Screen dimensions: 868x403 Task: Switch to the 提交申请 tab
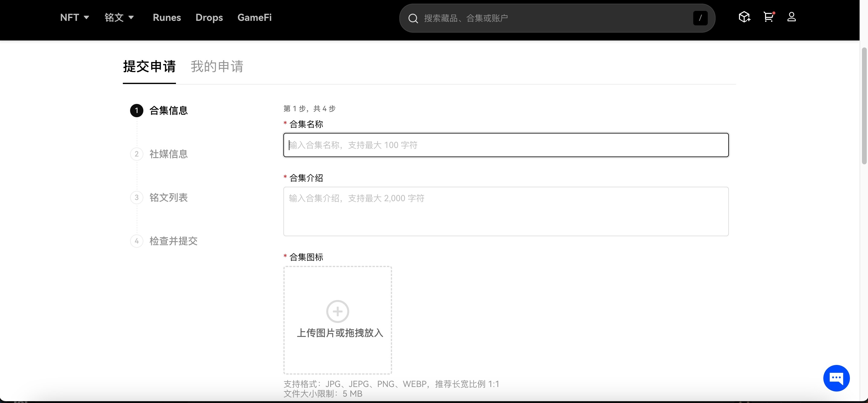pyautogui.click(x=149, y=66)
